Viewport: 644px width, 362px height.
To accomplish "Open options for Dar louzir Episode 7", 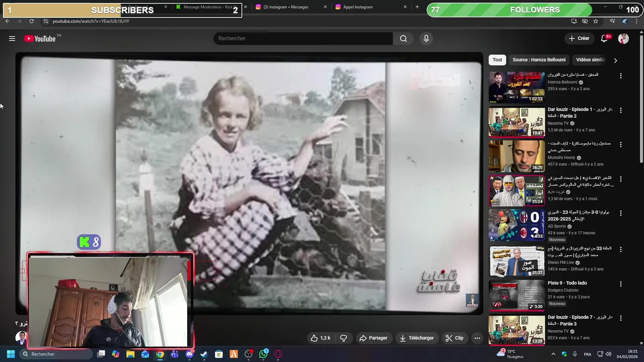I will (620, 318).
